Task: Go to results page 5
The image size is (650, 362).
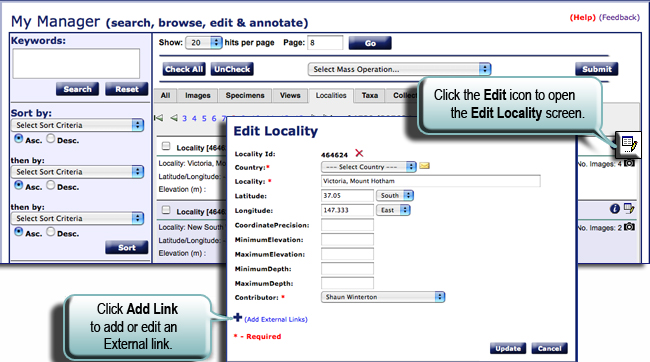Action: click(x=204, y=118)
